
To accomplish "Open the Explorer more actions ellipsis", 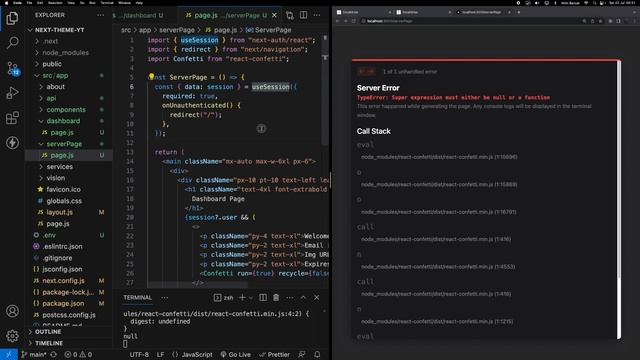I will [x=100, y=15].
